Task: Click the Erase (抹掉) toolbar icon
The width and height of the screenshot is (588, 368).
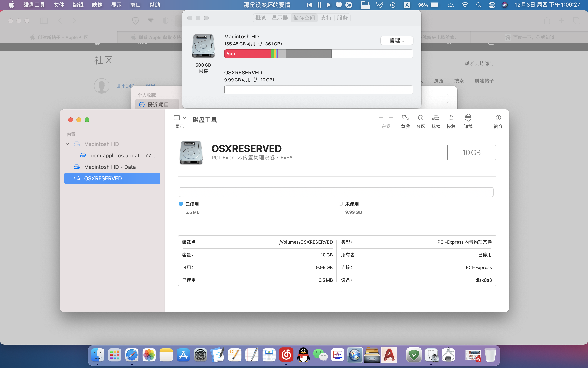Action: 435,118
